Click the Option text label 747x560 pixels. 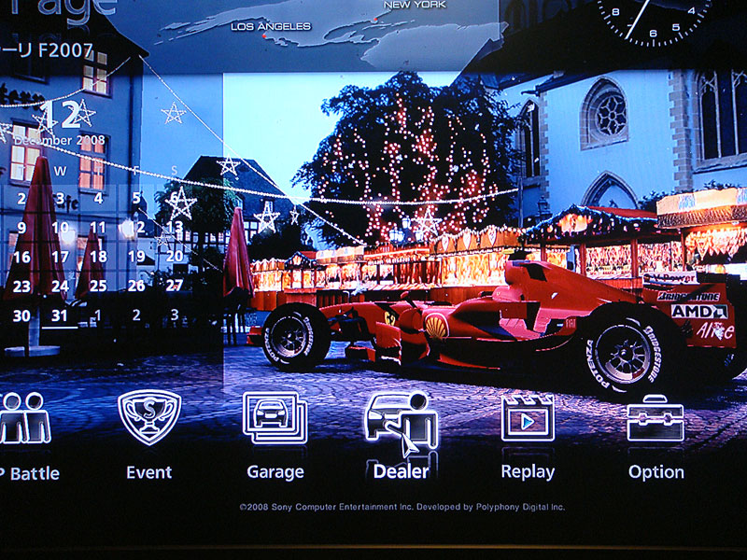click(x=655, y=471)
